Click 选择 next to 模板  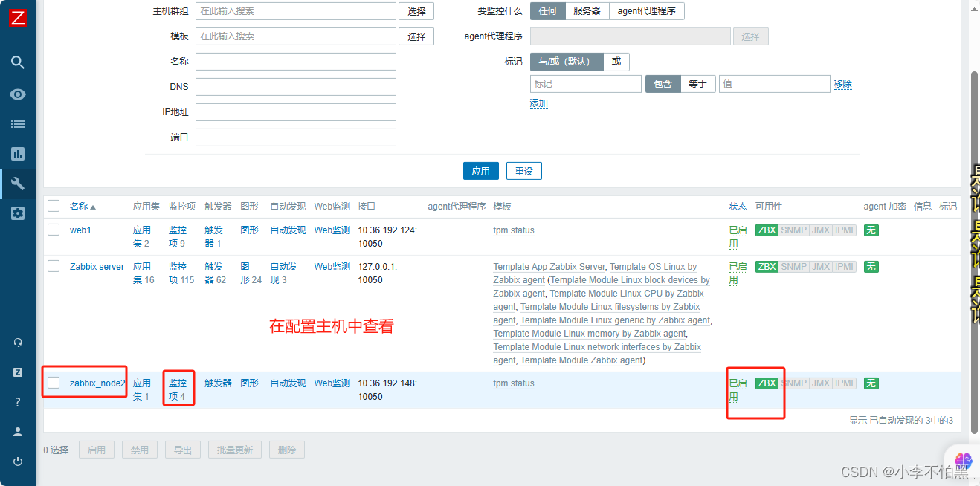coord(416,36)
